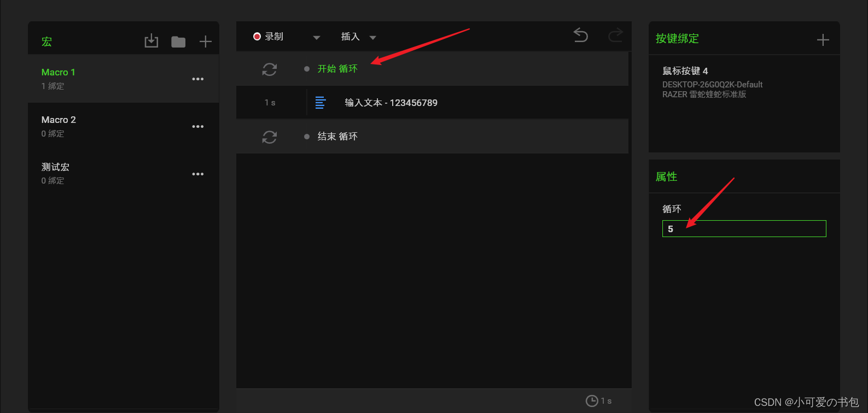Select Macro 2 in the macro list

[124, 126]
